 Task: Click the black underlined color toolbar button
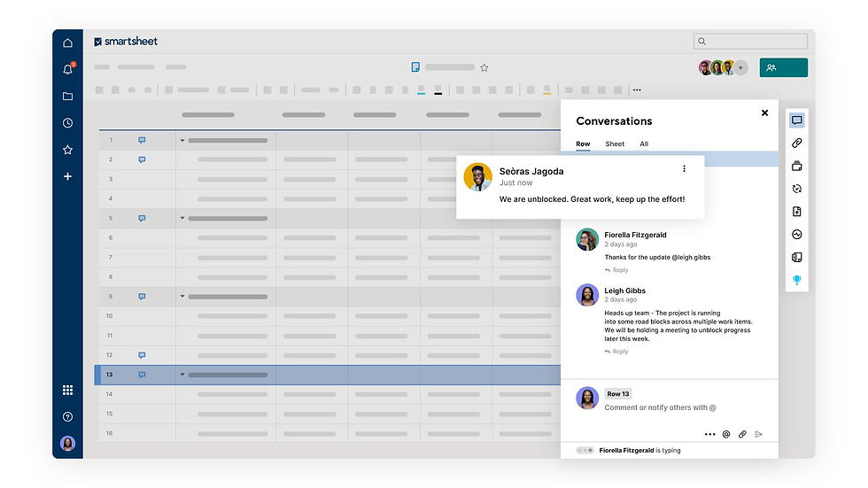point(438,89)
